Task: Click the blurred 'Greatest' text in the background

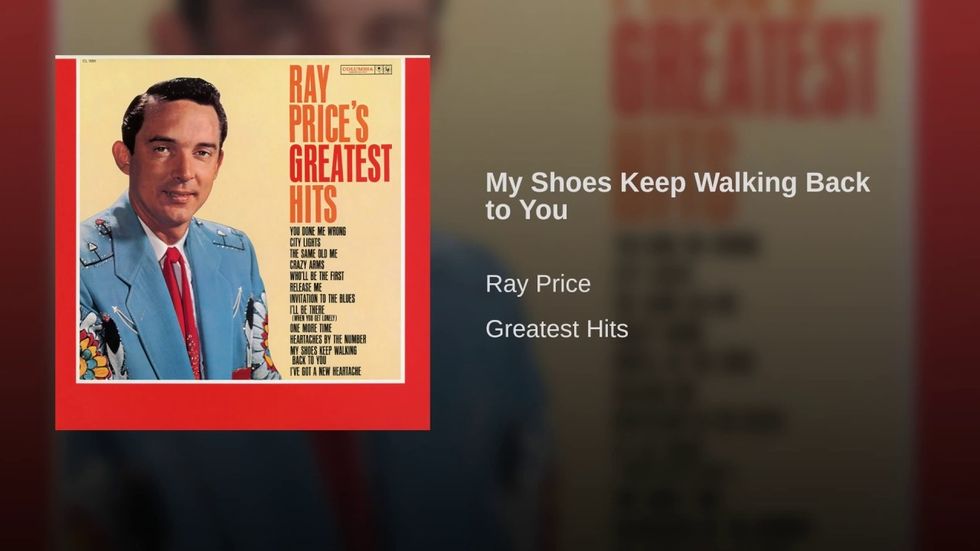Action: tap(747, 66)
